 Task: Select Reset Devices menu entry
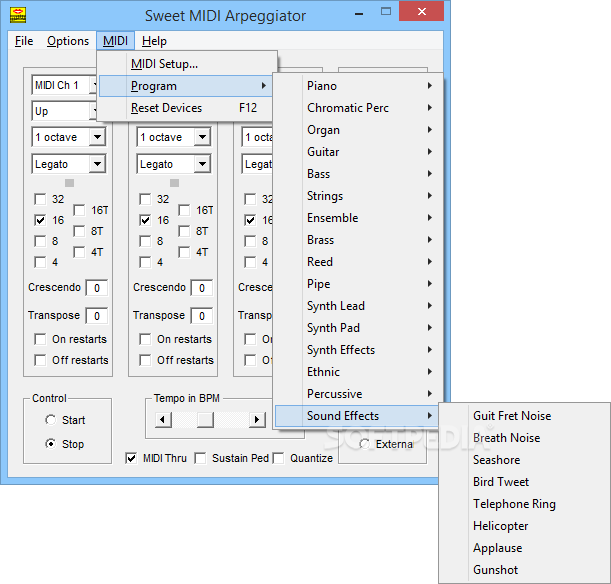point(186,108)
